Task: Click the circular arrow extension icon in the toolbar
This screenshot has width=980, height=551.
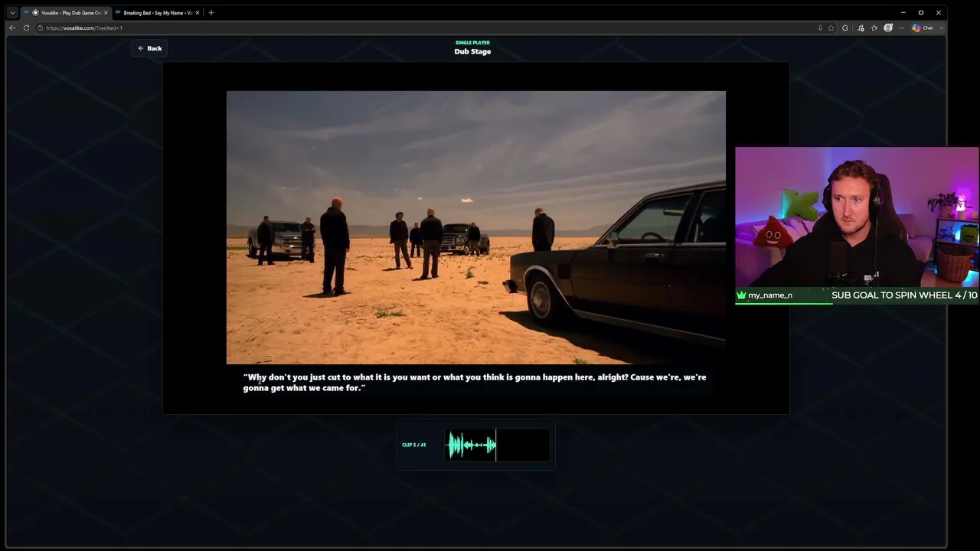Action: tap(845, 28)
